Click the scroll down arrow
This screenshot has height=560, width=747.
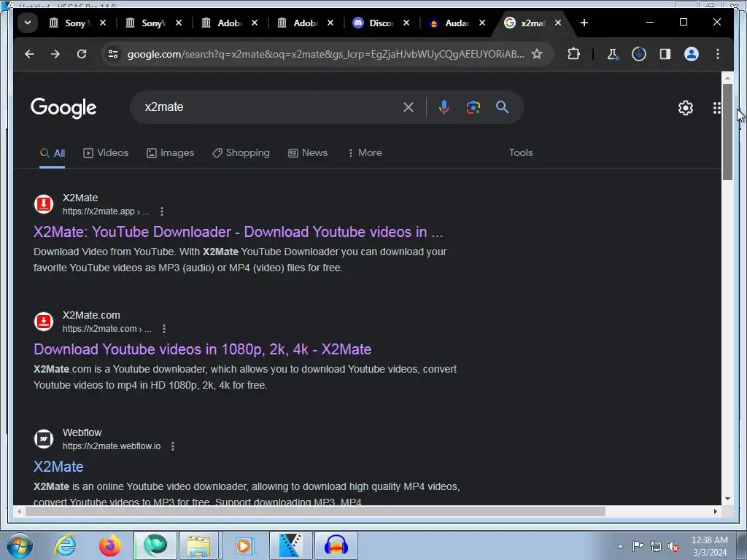tap(727, 499)
